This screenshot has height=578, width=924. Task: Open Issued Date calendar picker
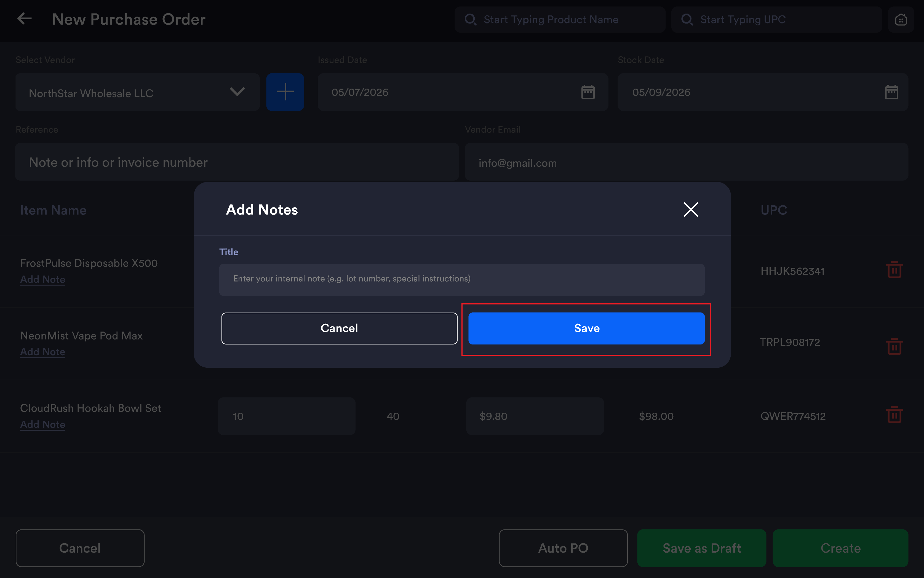[588, 92]
